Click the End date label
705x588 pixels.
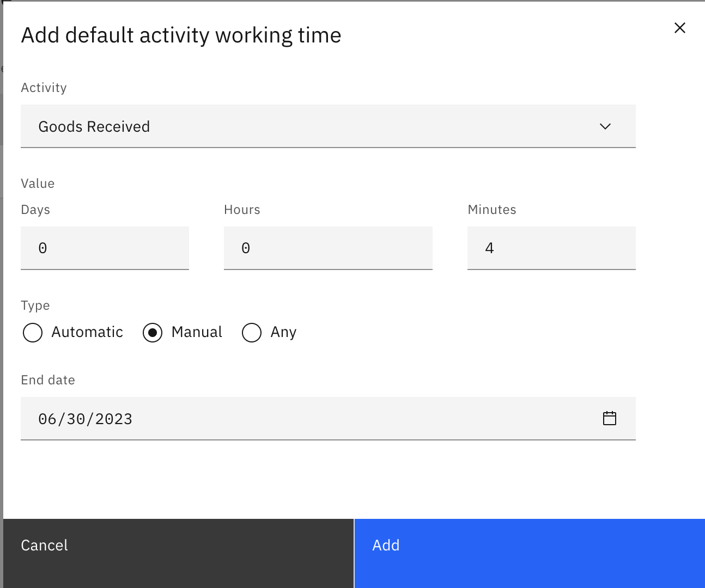tap(48, 380)
